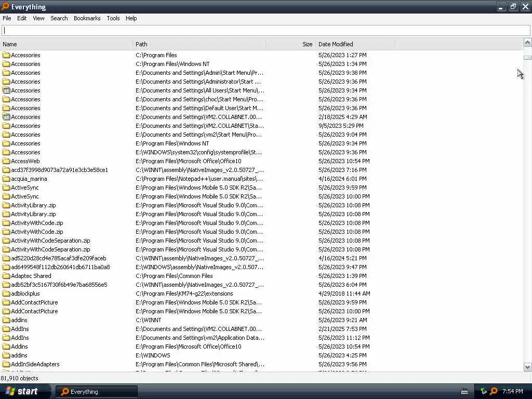532x399 pixels.
Task: Click the 7:54 PM clock
Action: pos(513,391)
